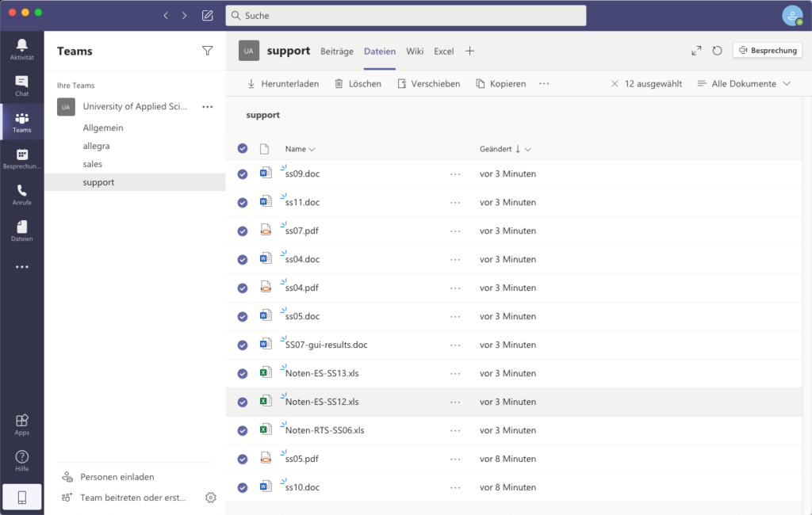
Task: Switch to the Wiki tab
Action: click(x=415, y=51)
